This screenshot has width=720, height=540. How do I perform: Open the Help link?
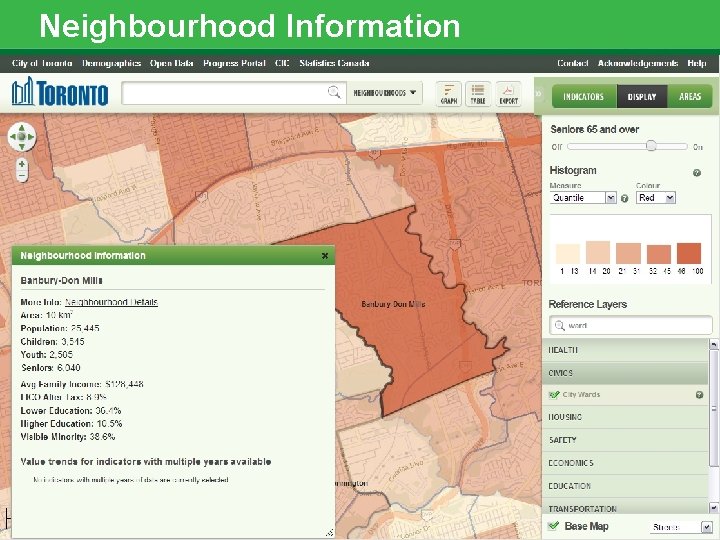(x=697, y=63)
